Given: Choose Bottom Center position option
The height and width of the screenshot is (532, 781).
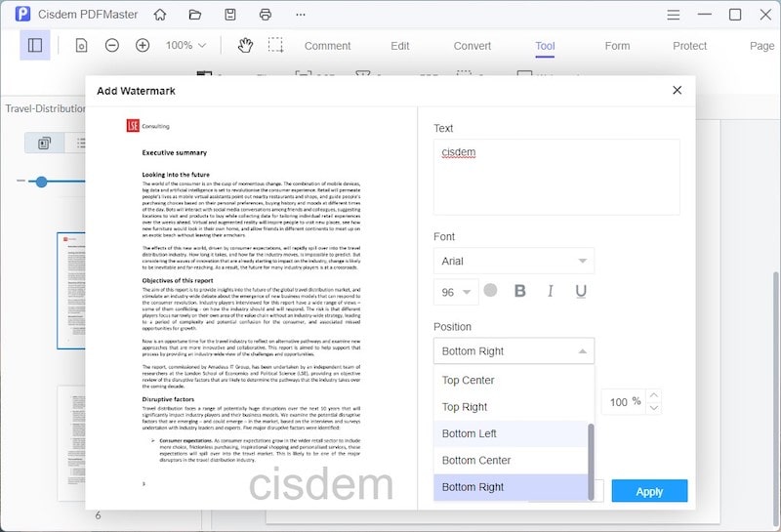Looking at the screenshot, I should (x=511, y=461).
